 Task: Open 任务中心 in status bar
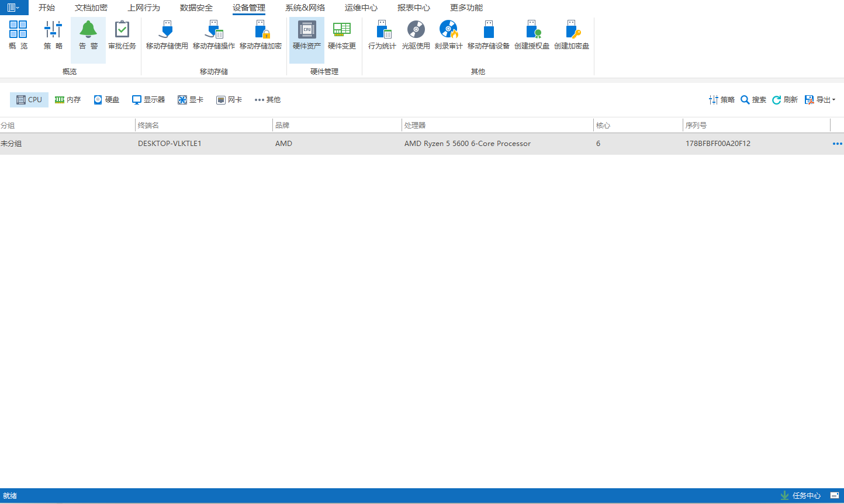point(801,496)
